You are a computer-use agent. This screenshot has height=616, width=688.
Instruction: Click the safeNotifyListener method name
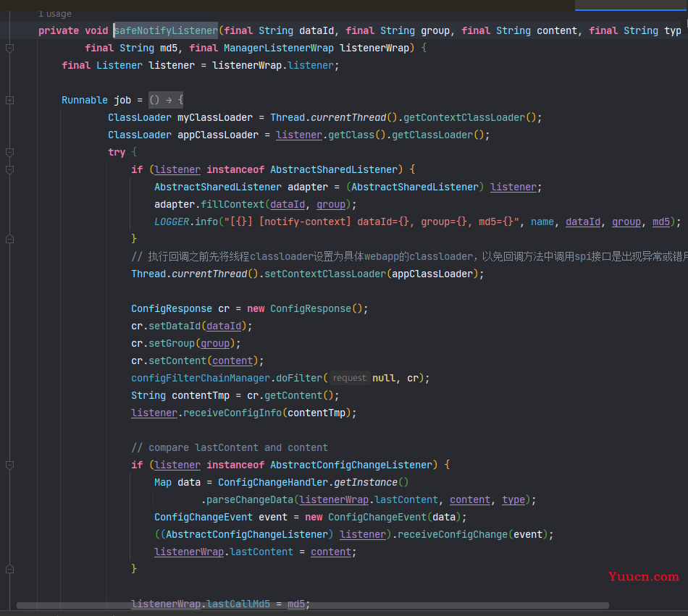166,30
